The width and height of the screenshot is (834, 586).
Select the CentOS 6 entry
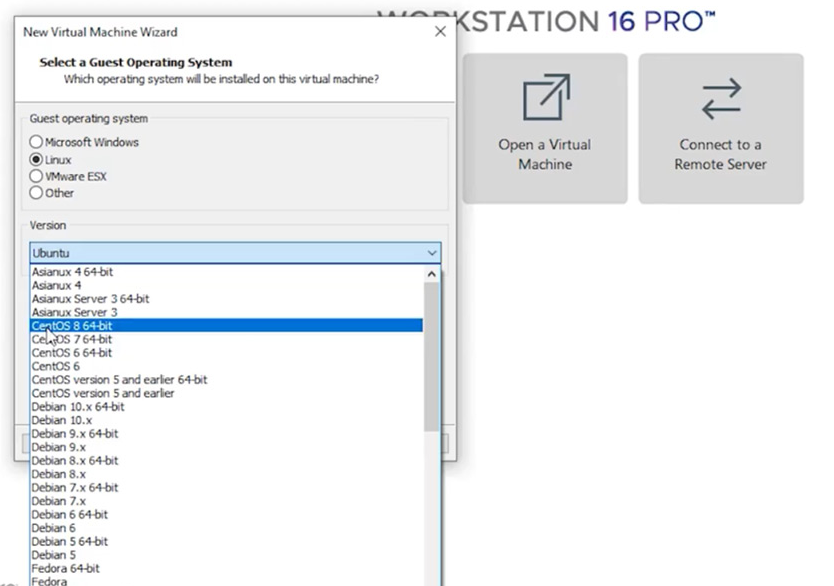[227, 366]
